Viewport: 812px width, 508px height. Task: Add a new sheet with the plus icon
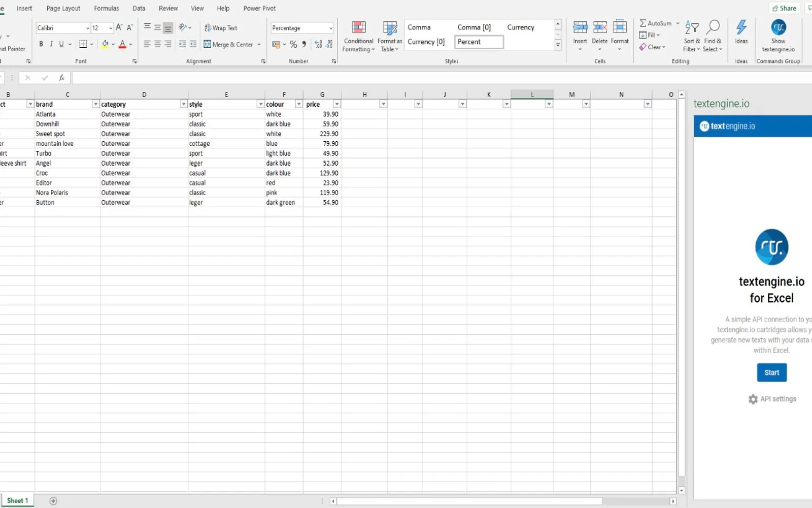tap(53, 501)
